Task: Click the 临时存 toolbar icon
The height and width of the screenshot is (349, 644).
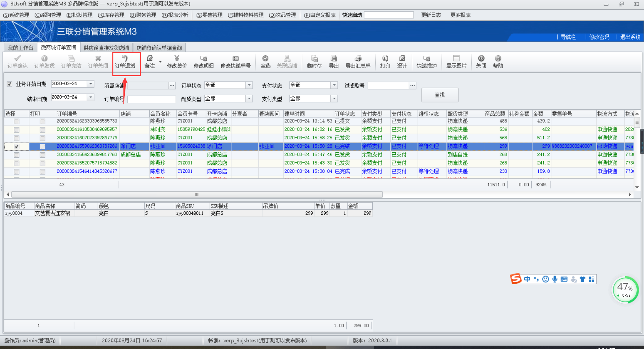Action: click(x=314, y=62)
